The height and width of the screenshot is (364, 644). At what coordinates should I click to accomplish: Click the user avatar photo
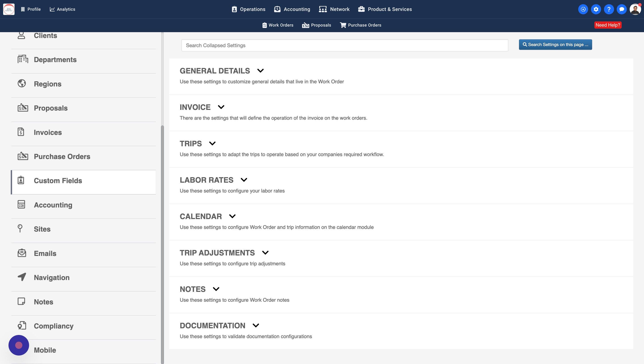coord(635,9)
